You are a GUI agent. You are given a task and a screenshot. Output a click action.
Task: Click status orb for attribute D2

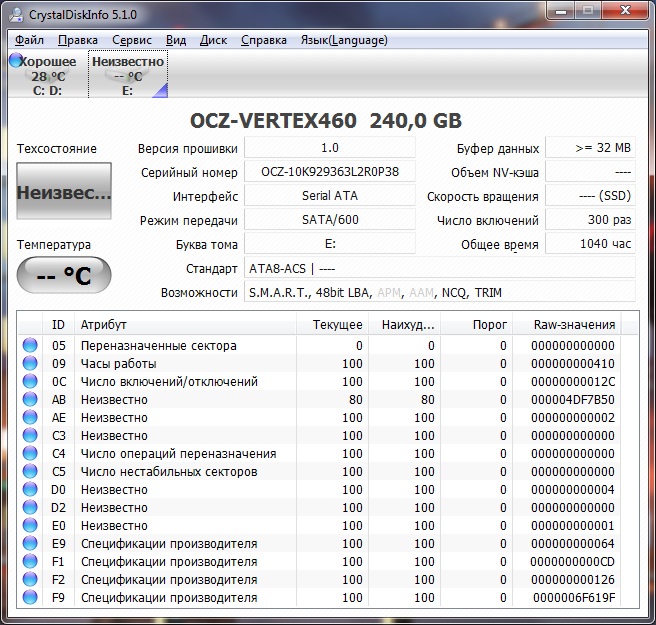tap(30, 507)
